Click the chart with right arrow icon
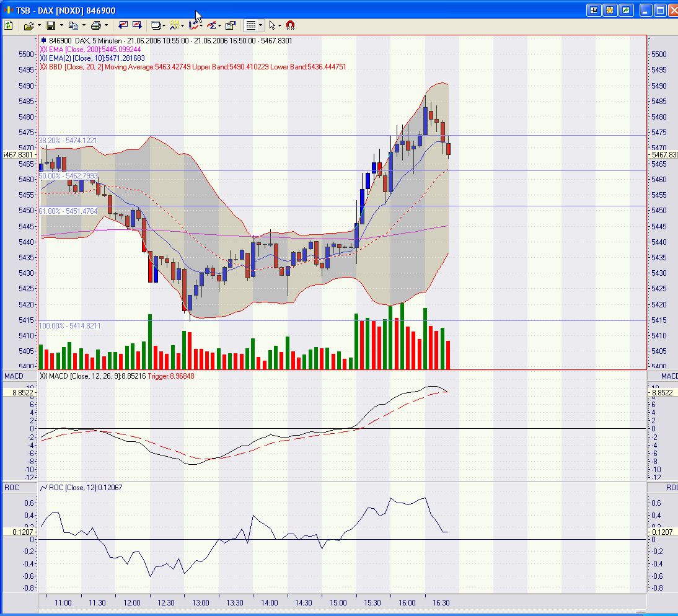 tap(137, 25)
